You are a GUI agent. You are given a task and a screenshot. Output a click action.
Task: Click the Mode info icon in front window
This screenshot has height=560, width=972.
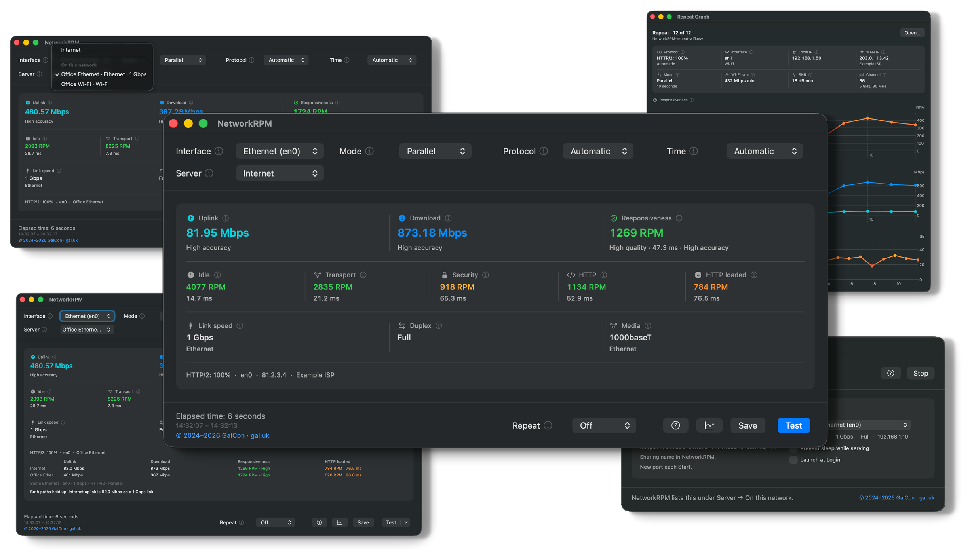pos(369,151)
